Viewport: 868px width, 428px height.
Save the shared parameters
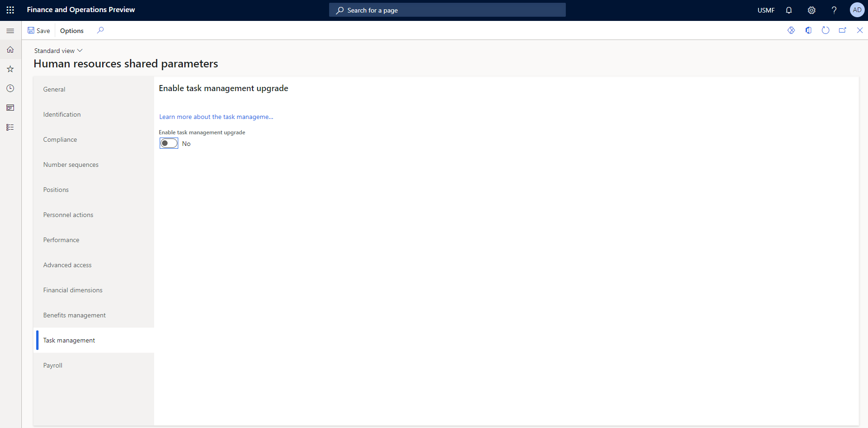coord(39,30)
